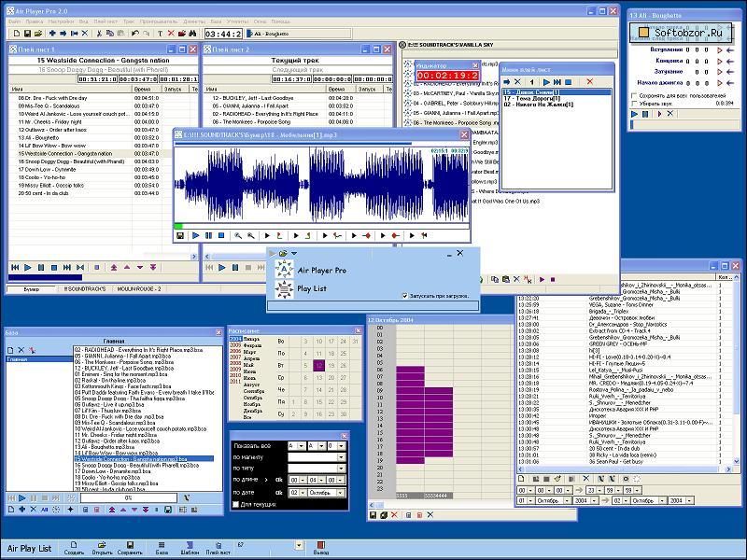Open Плей лист menu

point(106,21)
